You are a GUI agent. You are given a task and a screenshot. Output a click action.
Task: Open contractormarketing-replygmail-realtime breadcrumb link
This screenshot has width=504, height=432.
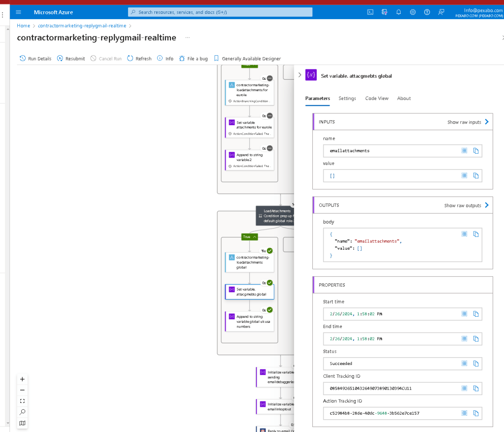click(82, 26)
